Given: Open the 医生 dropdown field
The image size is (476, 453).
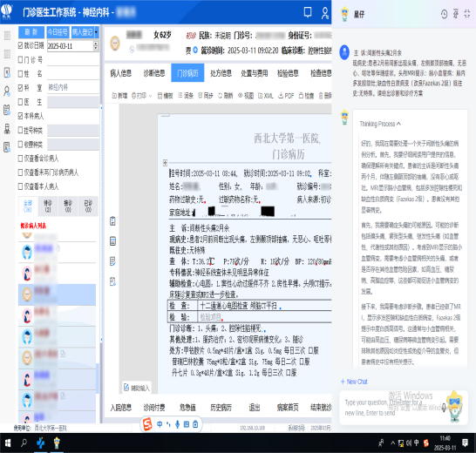Looking at the screenshot, I should (73, 102).
